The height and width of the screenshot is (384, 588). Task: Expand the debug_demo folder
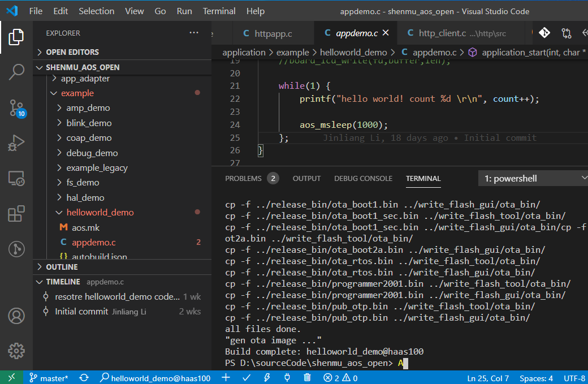pyautogui.click(x=122, y=153)
